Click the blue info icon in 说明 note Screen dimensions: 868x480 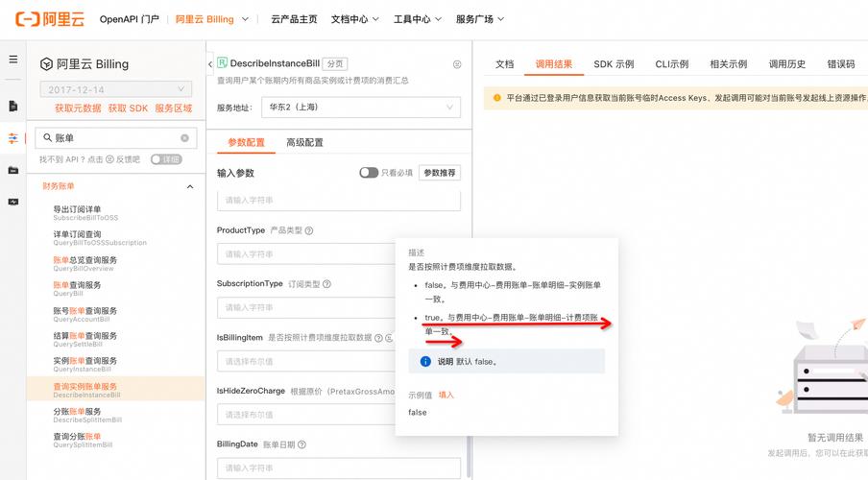coord(425,362)
